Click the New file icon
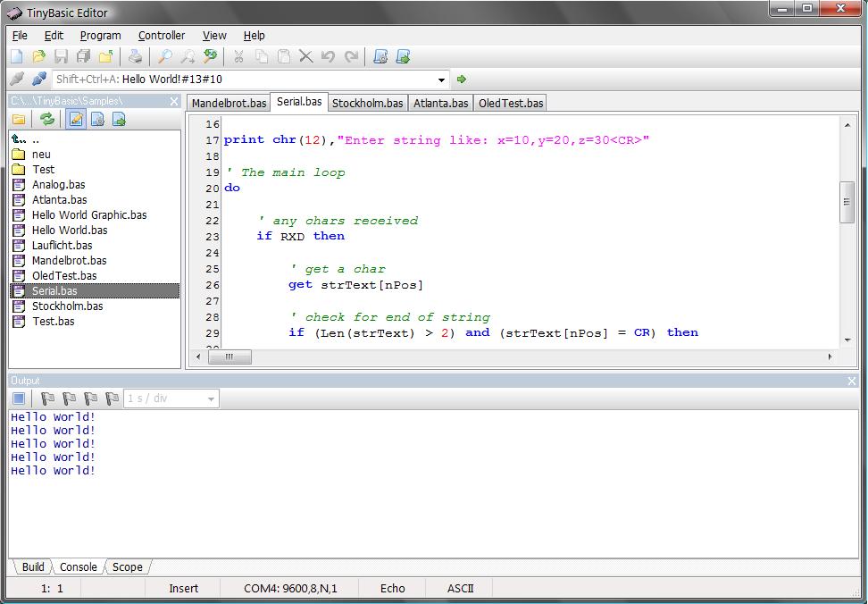The height and width of the screenshot is (604, 868). click(17, 57)
